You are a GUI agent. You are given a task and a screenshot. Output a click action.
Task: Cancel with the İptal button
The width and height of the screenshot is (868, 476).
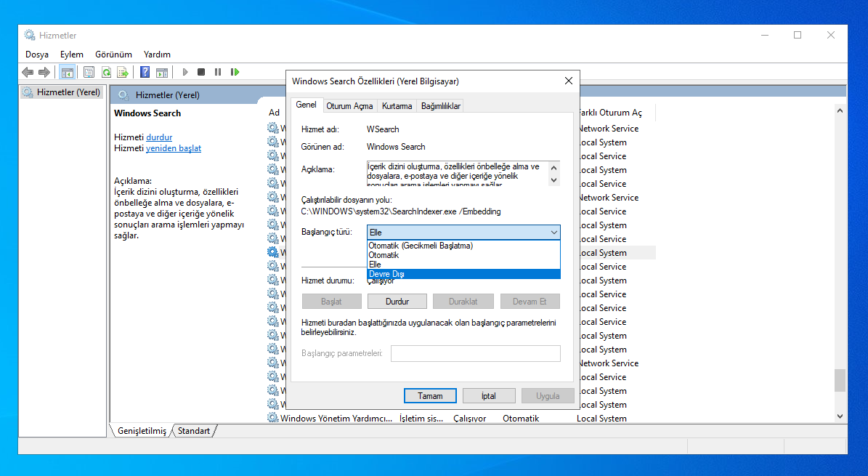coord(489,395)
